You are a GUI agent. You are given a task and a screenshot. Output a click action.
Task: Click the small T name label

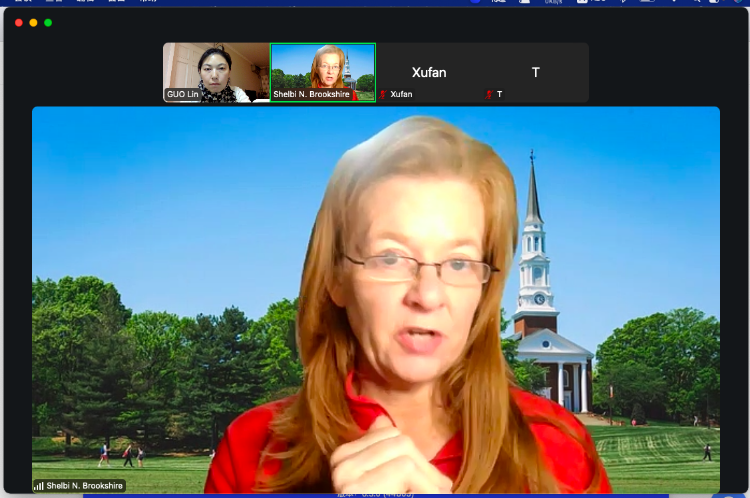tap(499, 95)
